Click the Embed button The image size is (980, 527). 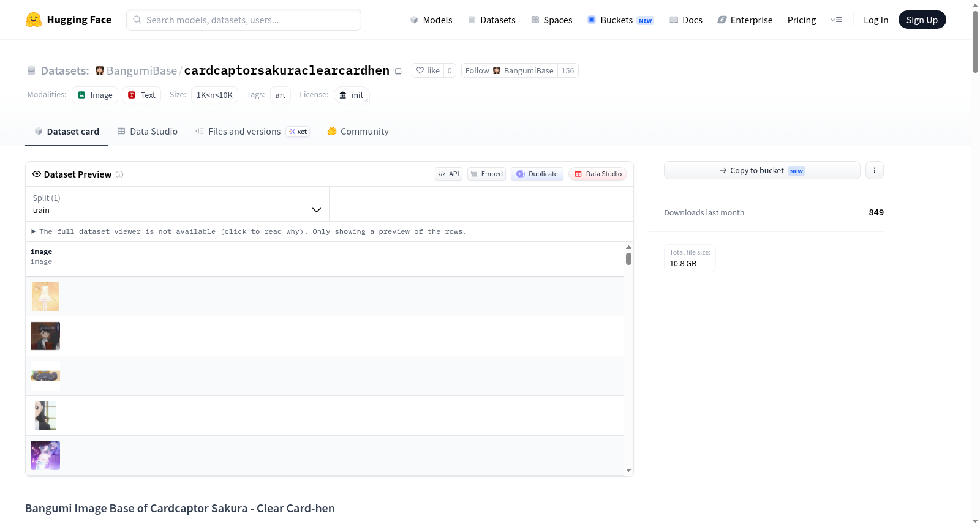[x=486, y=174]
